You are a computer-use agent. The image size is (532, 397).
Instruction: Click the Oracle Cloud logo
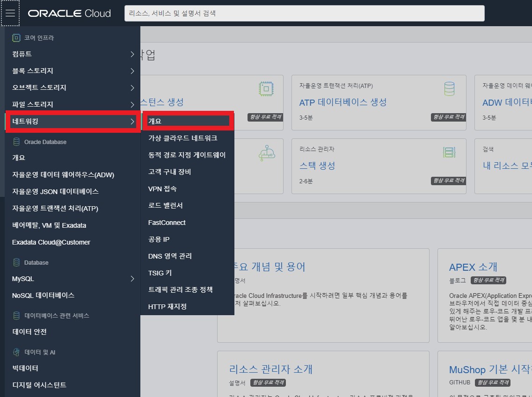[x=69, y=13]
